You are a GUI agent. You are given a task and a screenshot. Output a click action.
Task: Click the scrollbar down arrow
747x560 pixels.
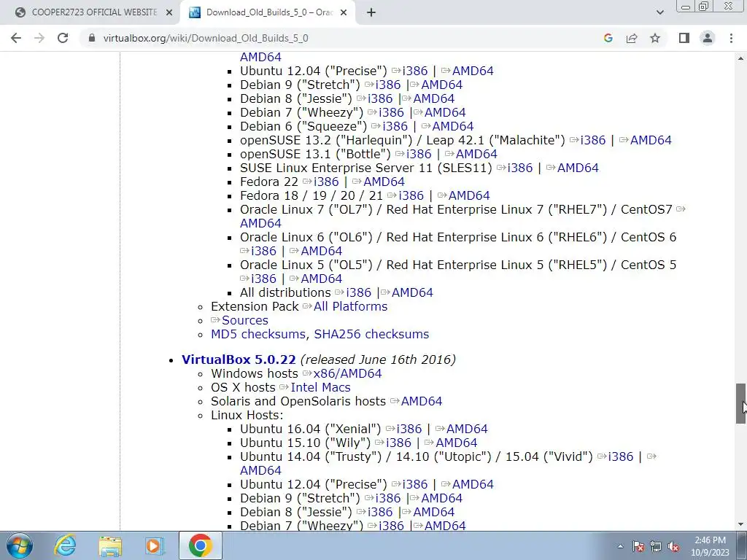pyautogui.click(x=741, y=525)
